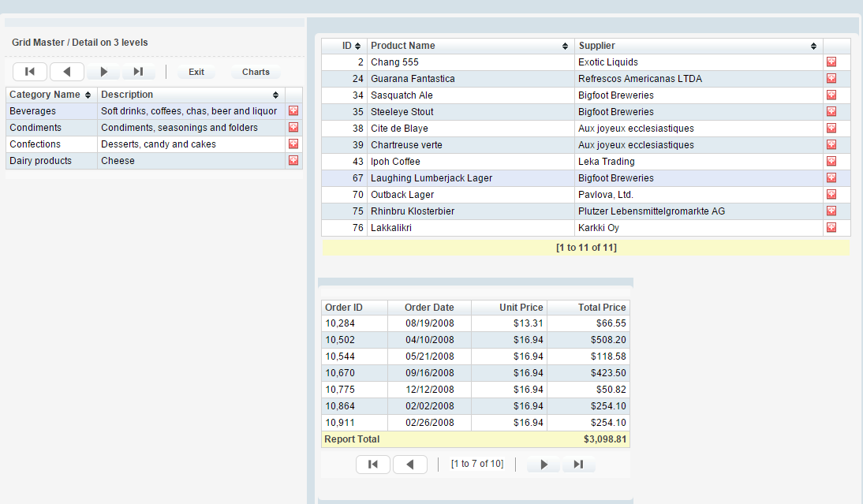This screenshot has width=863, height=504.
Task: Click last page button in category toolbar
Action: 139,72
